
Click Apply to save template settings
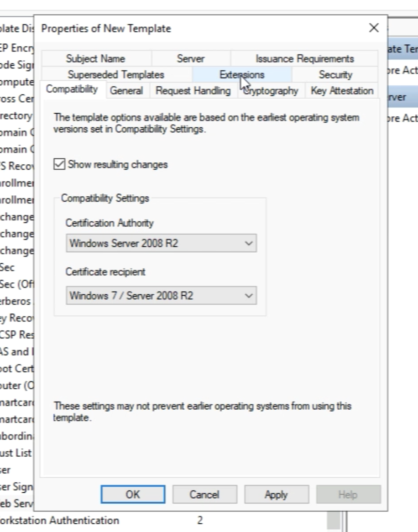coord(276,495)
